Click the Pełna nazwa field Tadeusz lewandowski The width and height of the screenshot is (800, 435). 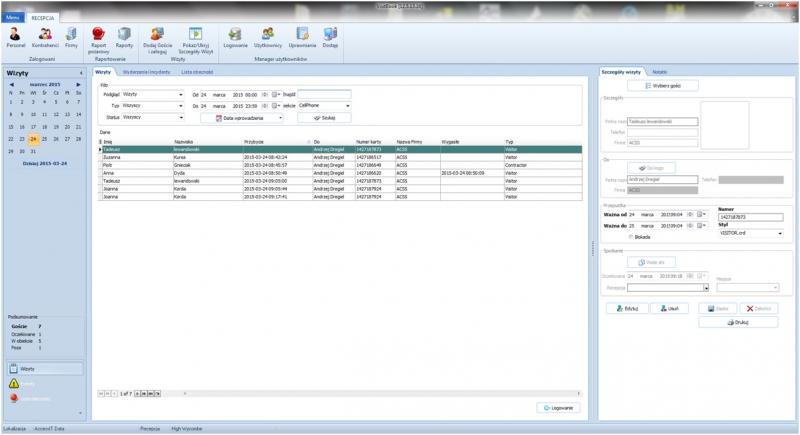662,121
